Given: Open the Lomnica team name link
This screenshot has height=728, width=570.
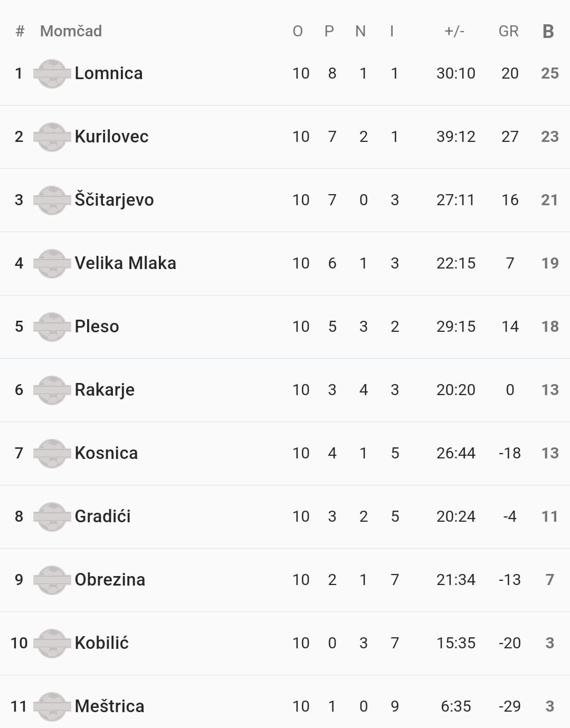Looking at the screenshot, I should tap(109, 73).
